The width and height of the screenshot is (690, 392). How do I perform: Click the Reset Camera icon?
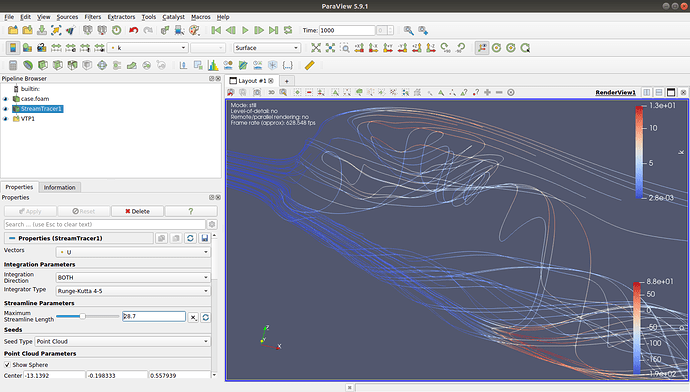(x=316, y=48)
